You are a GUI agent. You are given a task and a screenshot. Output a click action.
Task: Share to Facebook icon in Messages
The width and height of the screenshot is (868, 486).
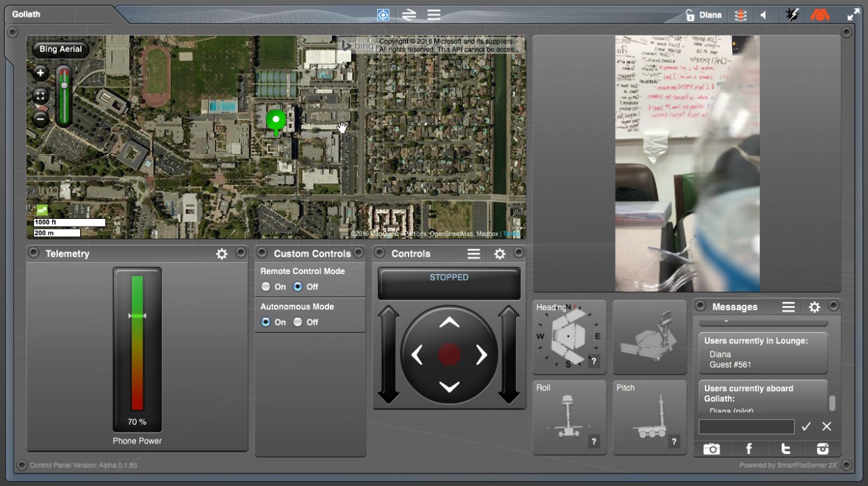pyautogui.click(x=749, y=449)
